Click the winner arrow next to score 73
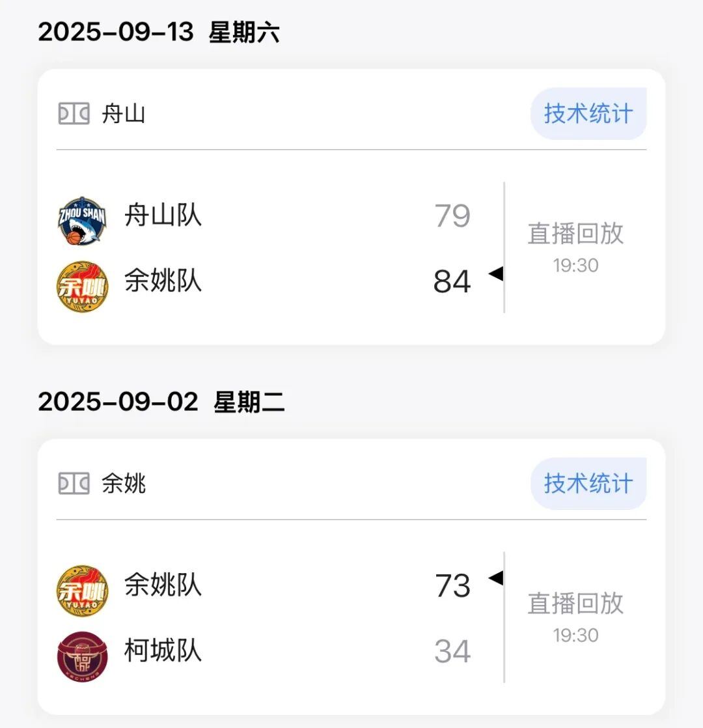The width and height of the screenshot is (703, 728). tap(496, 578)
